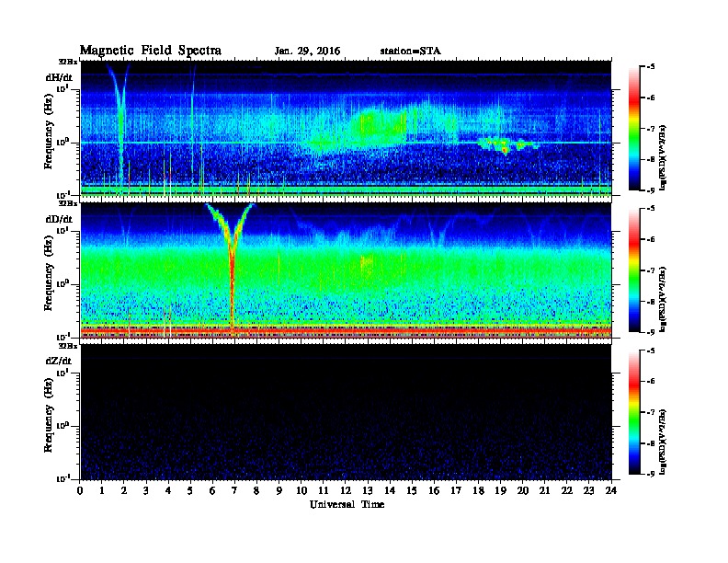This screenshot has width=728, height=563.
Task: Click hour "17" on the time axis
Action: (456, 490)
